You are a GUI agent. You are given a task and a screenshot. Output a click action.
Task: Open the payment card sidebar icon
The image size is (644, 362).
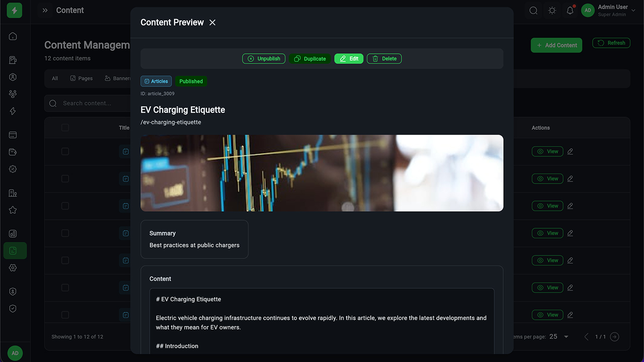(x=13, y=135)
